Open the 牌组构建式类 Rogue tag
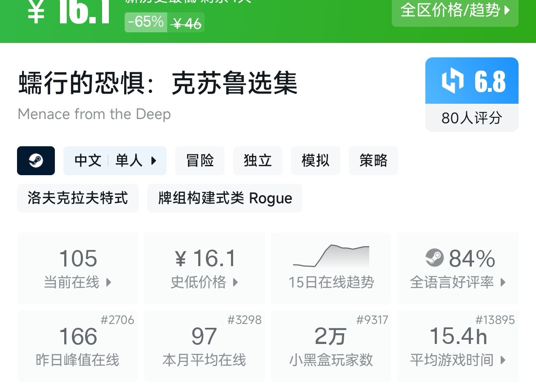Viewport: 536px width, 392px height. (x=225, y=198)
